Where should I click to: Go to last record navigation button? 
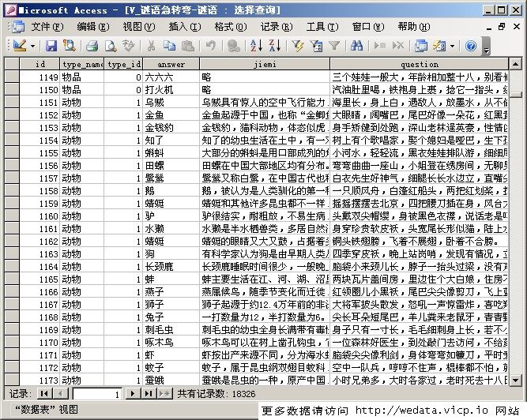[x=149, y=393]
